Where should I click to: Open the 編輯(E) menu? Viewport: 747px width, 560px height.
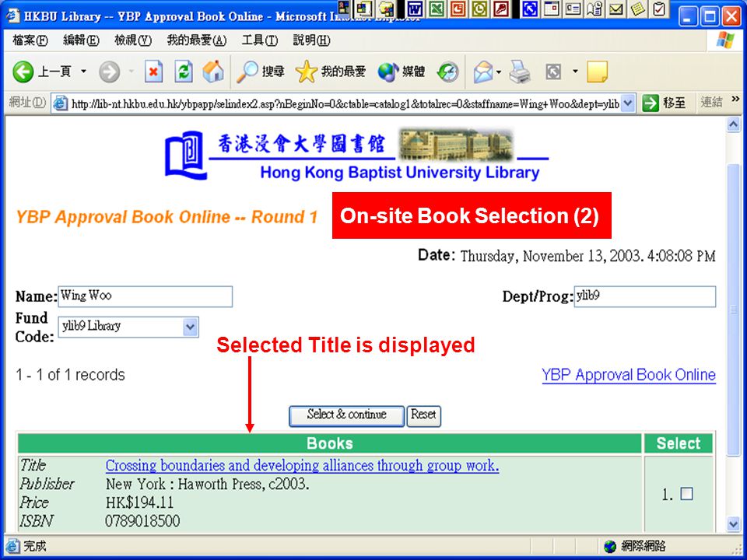click(x=81, y=41)
